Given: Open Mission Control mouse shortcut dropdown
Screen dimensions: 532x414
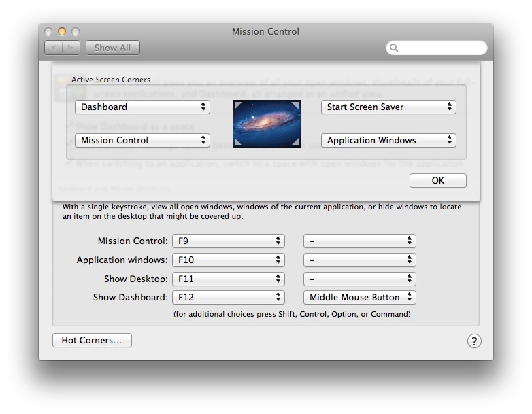Looking at the screenshot, I should pyautogui.click(x=360, y=241).
